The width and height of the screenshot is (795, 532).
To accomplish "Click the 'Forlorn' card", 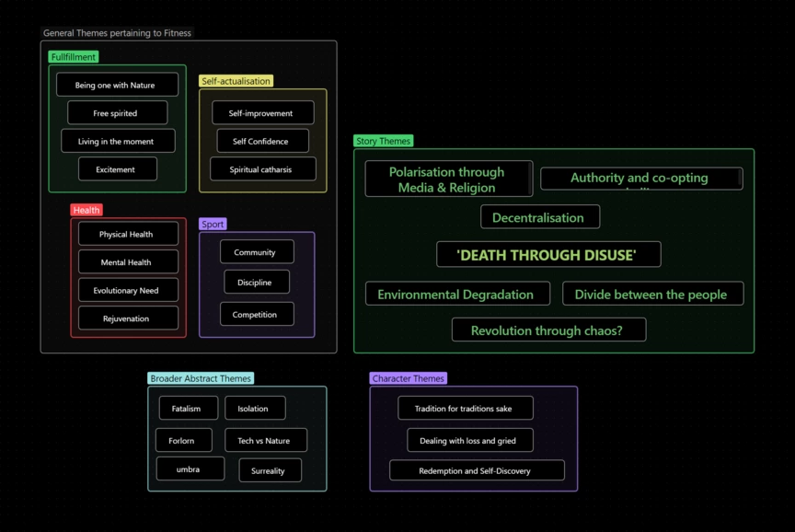I will point(183,440).
